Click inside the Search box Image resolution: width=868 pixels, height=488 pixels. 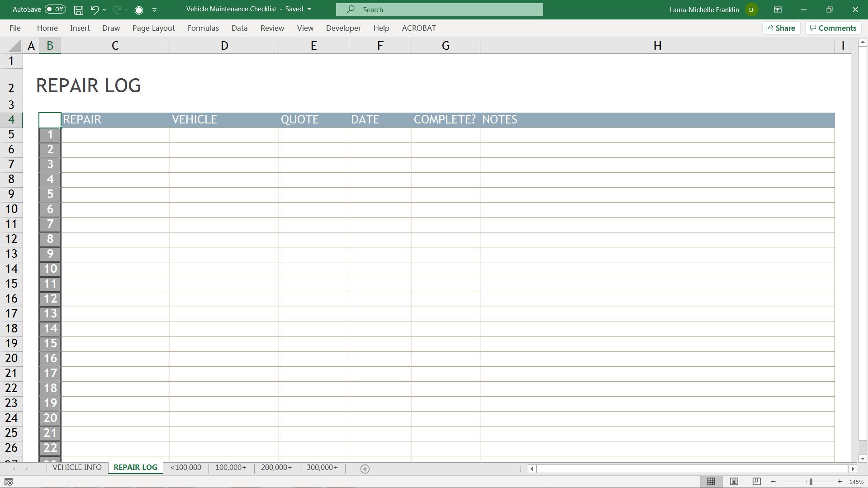pos(439,9)
